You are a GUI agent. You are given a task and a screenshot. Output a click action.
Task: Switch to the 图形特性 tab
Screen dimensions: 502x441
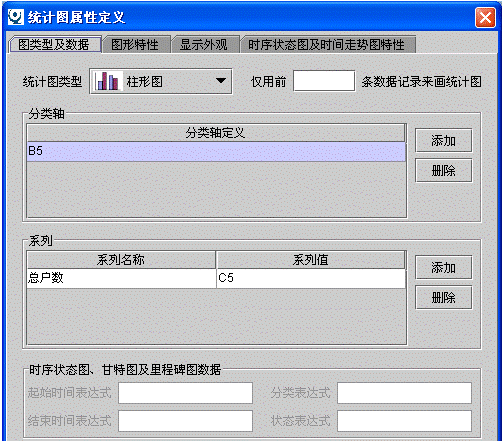tap(136, 44)
